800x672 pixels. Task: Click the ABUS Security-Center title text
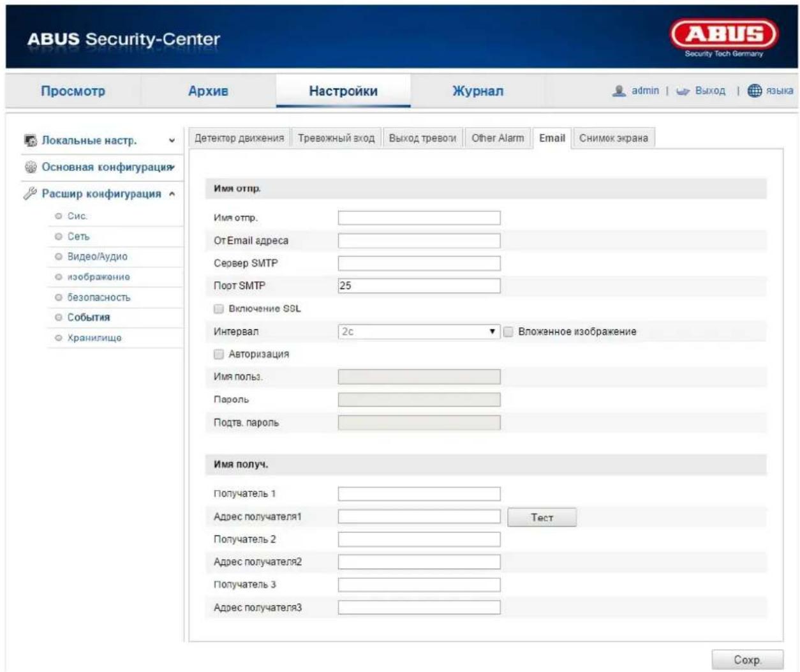pyautogui.click(x=123, y=39)
